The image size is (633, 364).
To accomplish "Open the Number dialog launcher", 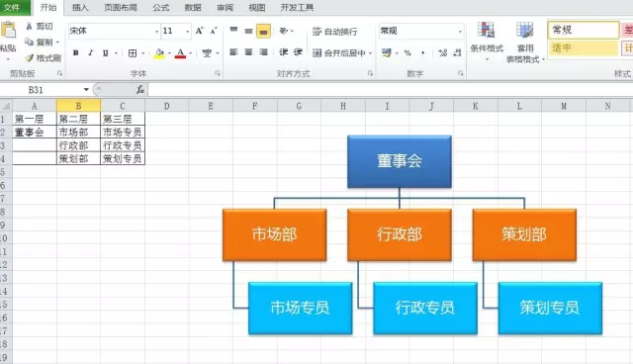I will coord(461,73).
